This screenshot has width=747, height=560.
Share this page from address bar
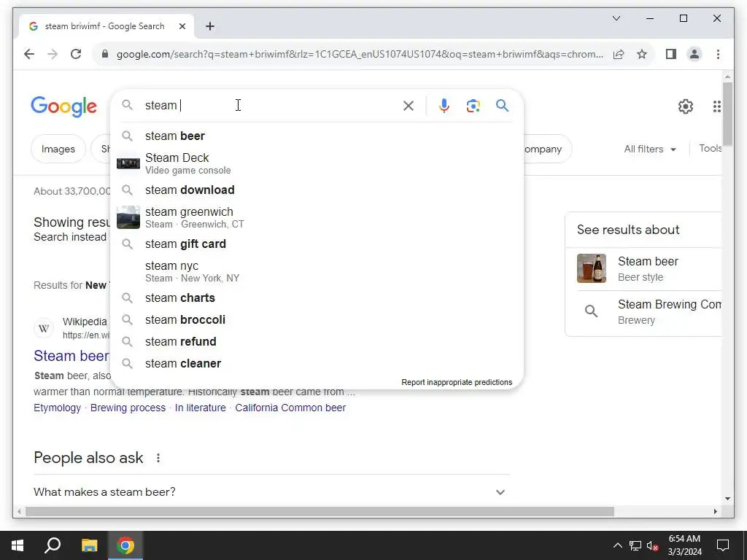click(619, 54)
